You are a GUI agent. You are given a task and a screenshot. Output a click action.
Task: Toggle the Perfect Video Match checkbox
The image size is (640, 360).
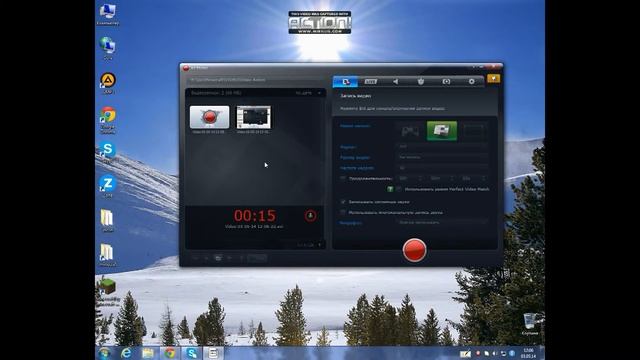tap(399, 189)
